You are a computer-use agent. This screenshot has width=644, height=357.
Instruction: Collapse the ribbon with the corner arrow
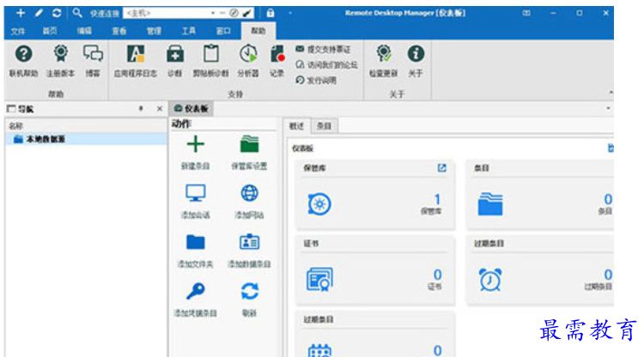pos(611,93)
